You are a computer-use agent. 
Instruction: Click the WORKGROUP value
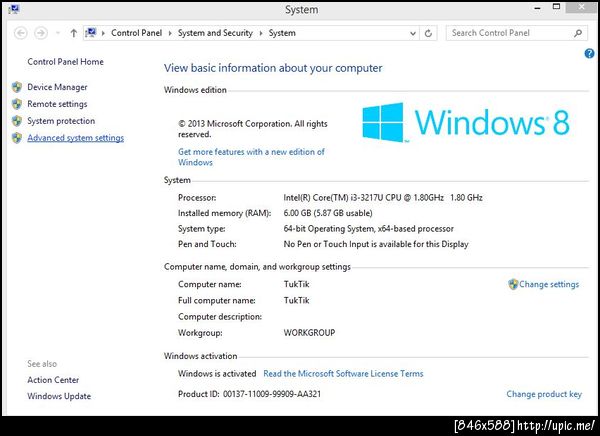tap(309, 333)
